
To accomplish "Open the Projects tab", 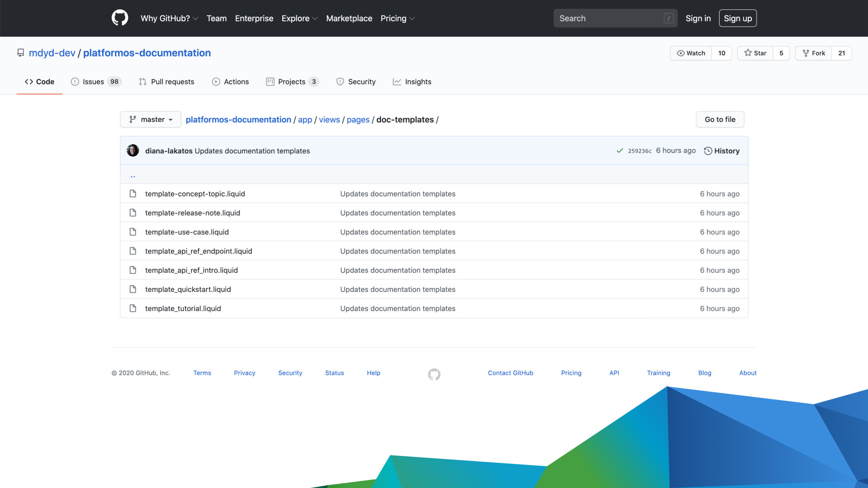I will pyautogui.click(x=292, y=82).
